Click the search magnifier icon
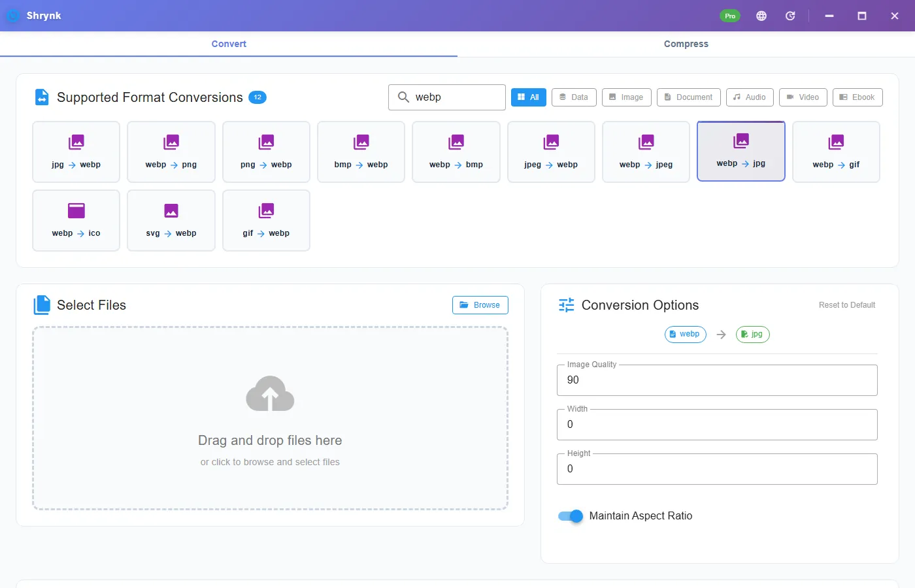Screen dimensions: 915x588 pyautogui.click(x=403, y=97)
